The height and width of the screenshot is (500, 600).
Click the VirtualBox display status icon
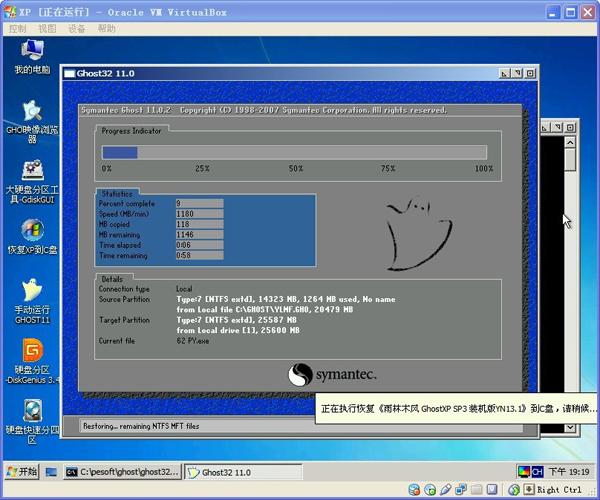(492, 490)
